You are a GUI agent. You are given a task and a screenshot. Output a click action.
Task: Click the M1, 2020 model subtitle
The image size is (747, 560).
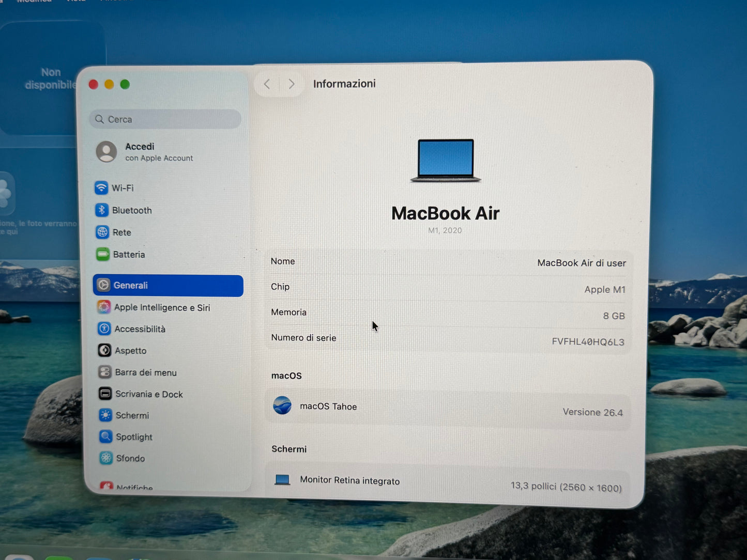click(445, 230)
